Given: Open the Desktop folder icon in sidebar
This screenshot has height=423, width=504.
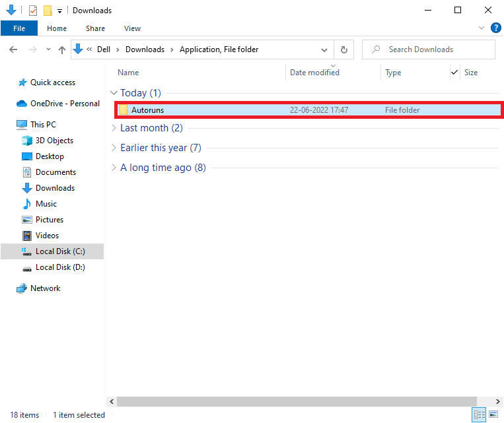Looking at the screenshot, I should (27, 156).
